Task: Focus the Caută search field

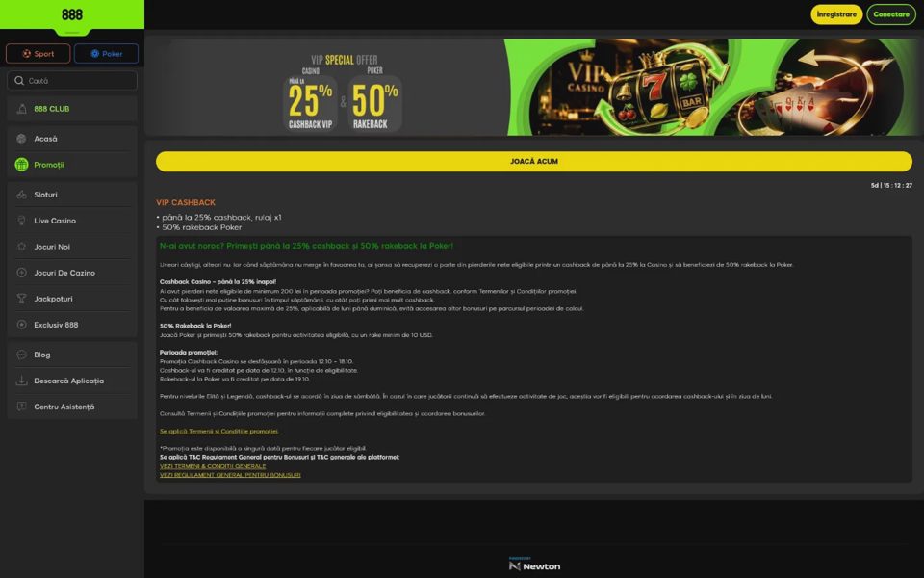Action: (72, 81)
